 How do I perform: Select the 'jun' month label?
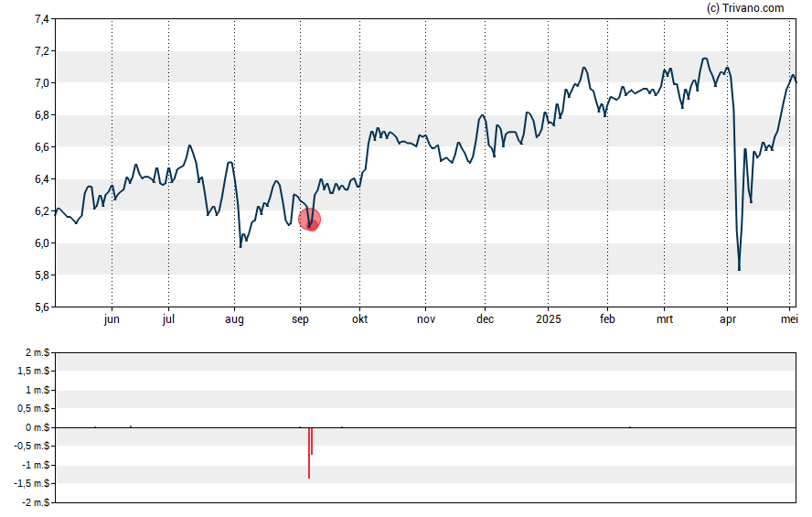pos(112,319)
